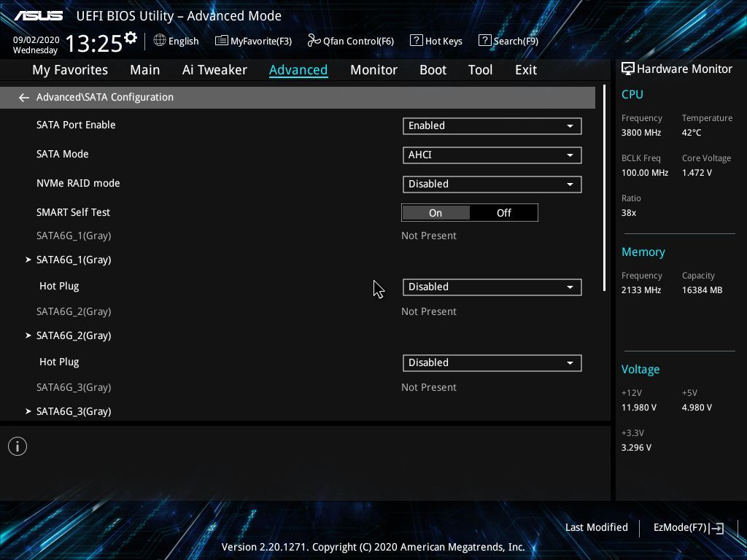
Task: Switch to the Boot tab
Action: 433,70
